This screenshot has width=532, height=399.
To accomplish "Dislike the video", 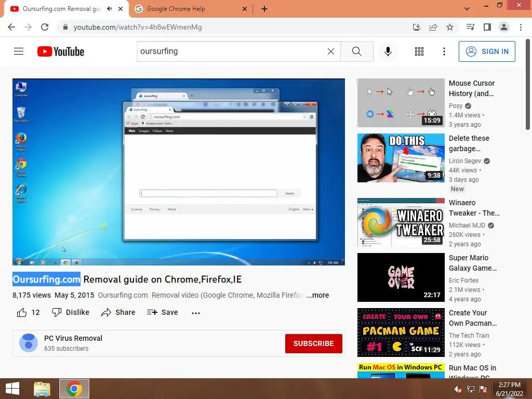I will coord(71,312).
